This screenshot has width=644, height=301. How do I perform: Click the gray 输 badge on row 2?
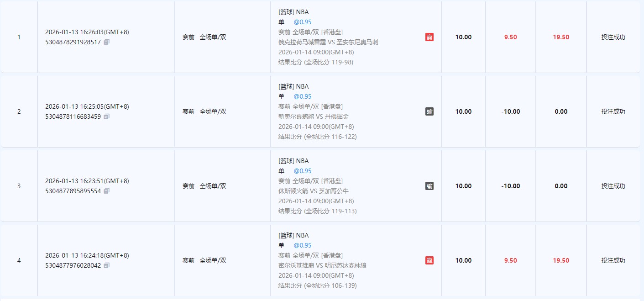pyautogui.click(x=429, y=111)
